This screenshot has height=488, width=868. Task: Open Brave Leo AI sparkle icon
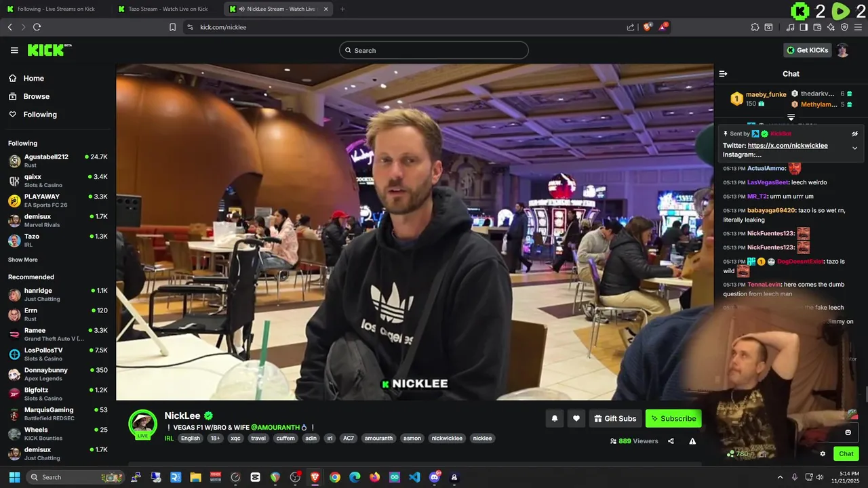coord(831,27)
